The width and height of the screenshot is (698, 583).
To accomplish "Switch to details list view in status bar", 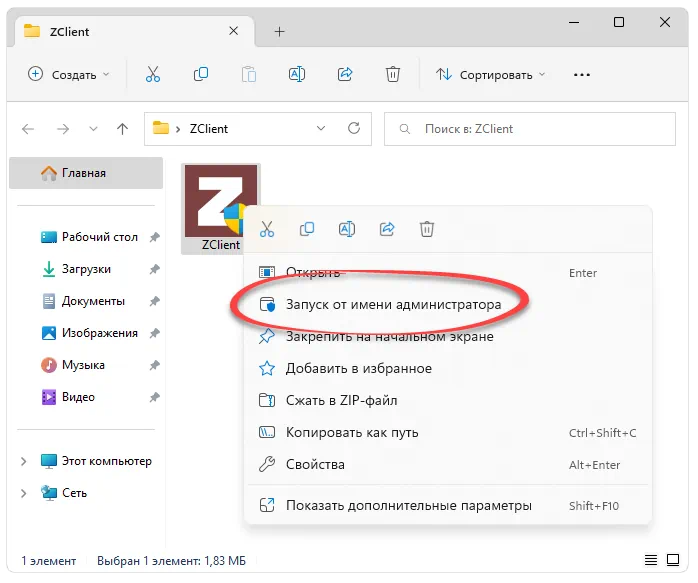I will point(651,560).
